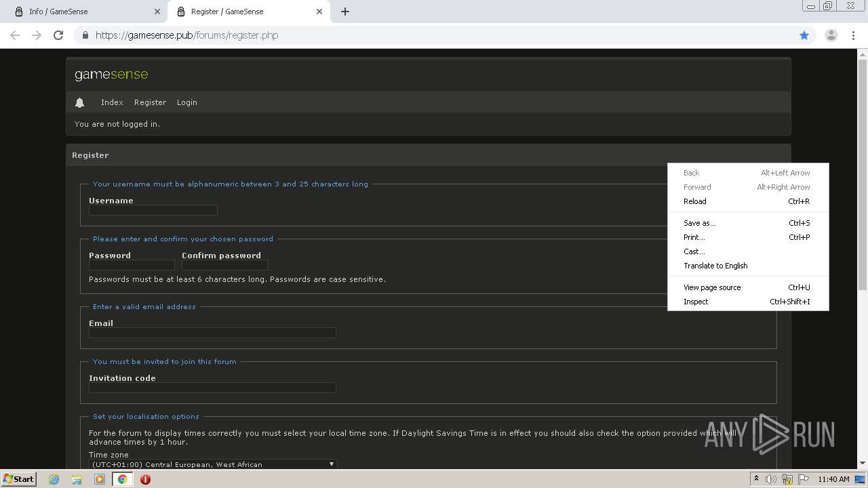The width and height of the screenshot is (868, 488).
Task: Click the Windows Start button
Action: (x=18, y=479)
